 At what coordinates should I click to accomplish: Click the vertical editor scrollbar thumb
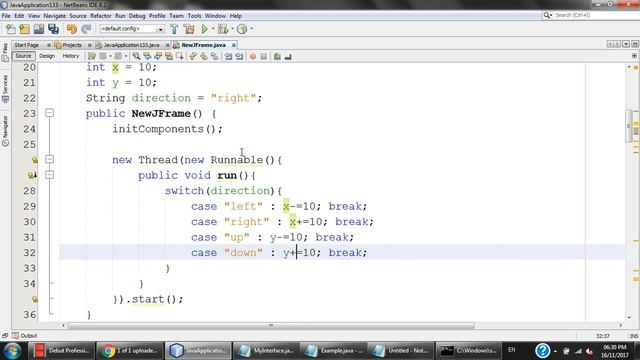(629, 126)
